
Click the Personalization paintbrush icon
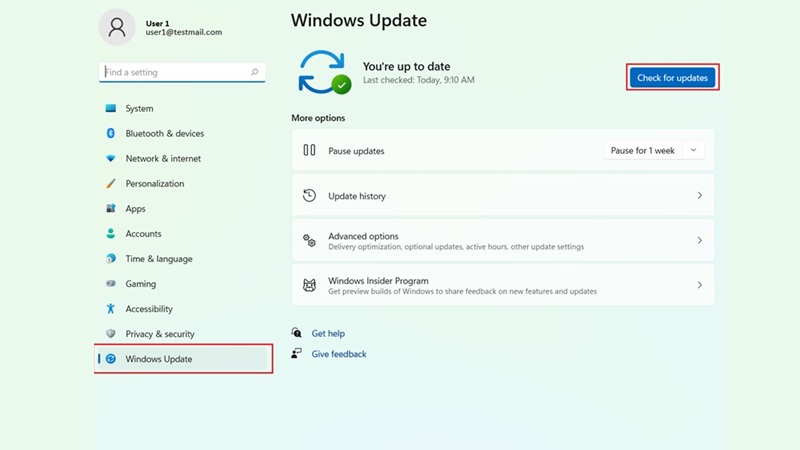111,183
